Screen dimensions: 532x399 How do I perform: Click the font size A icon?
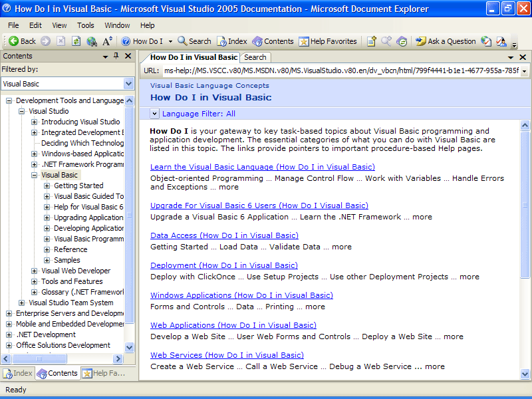click(x=107, y=41)
